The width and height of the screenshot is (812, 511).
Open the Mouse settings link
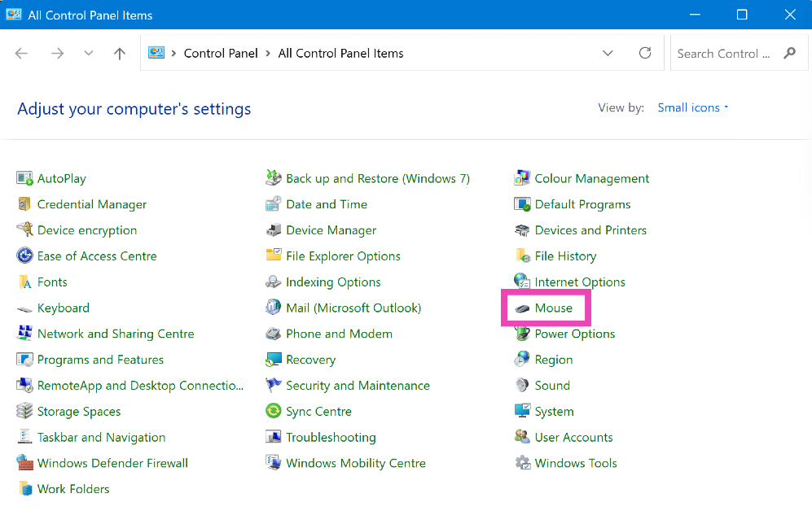click(x=553, y=308)
